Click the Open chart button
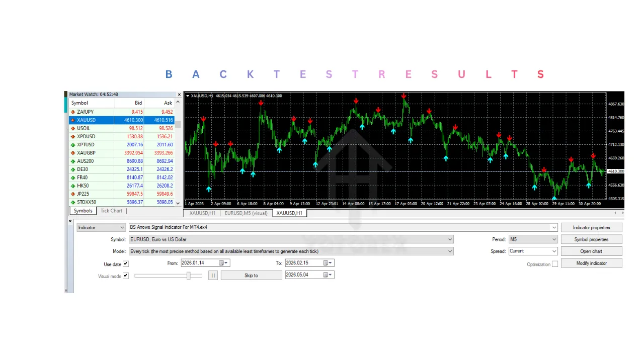Image resolution: width=644 pixels, height=362 pixels. [x=591, y=251]
